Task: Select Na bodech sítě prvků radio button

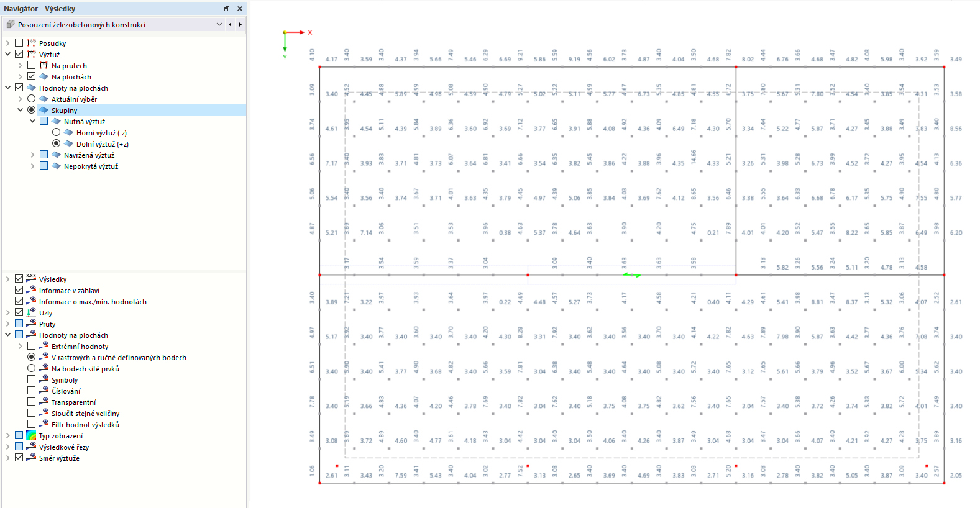Action: pos(31,368)
